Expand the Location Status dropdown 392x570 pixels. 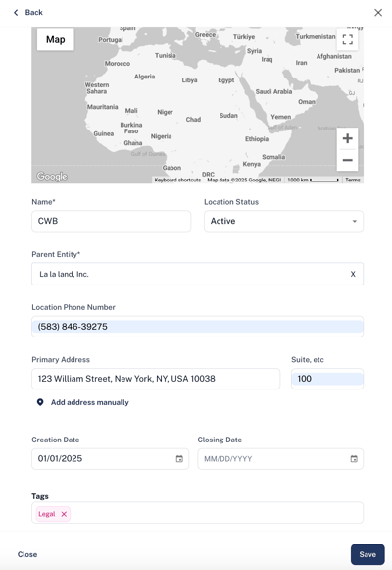coord(283,221)
